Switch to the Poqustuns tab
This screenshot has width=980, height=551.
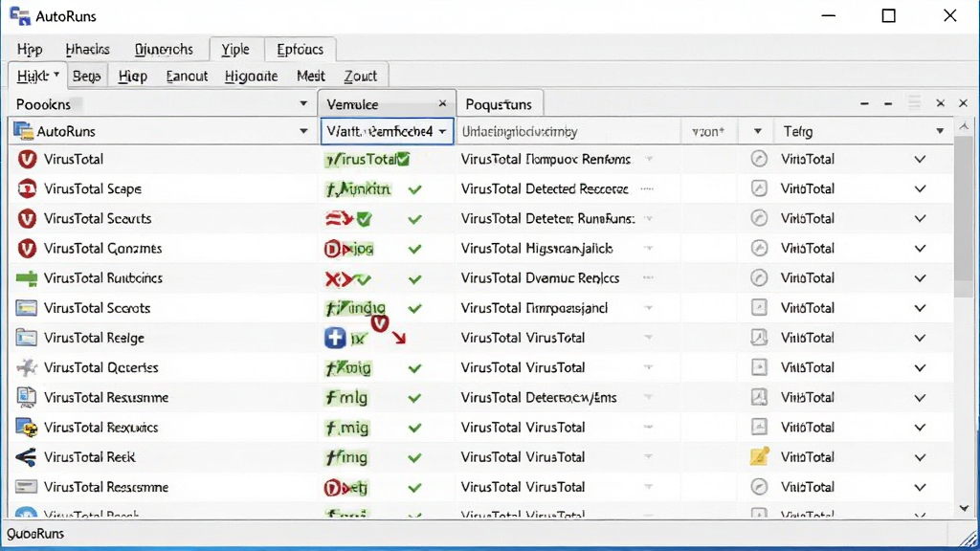[499, 104]
